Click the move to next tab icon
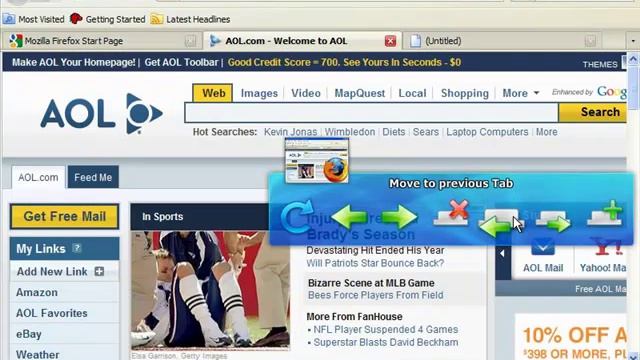The width and height of the screenshot is (640, 360). [x=553, y=222]
